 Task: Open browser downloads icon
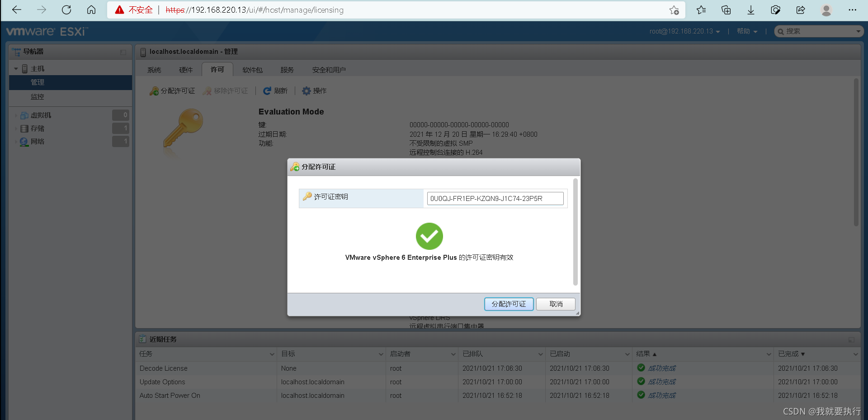click(751, 10)
